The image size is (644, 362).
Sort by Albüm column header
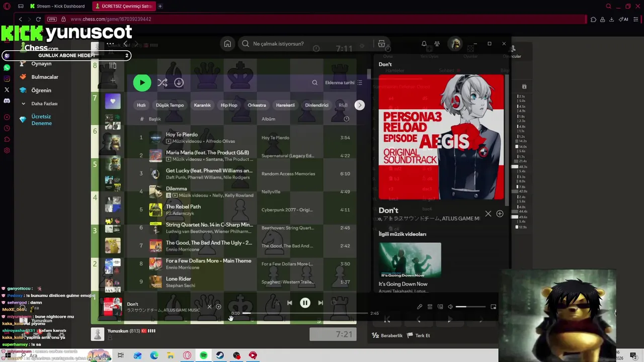click(x=268, y=119)
